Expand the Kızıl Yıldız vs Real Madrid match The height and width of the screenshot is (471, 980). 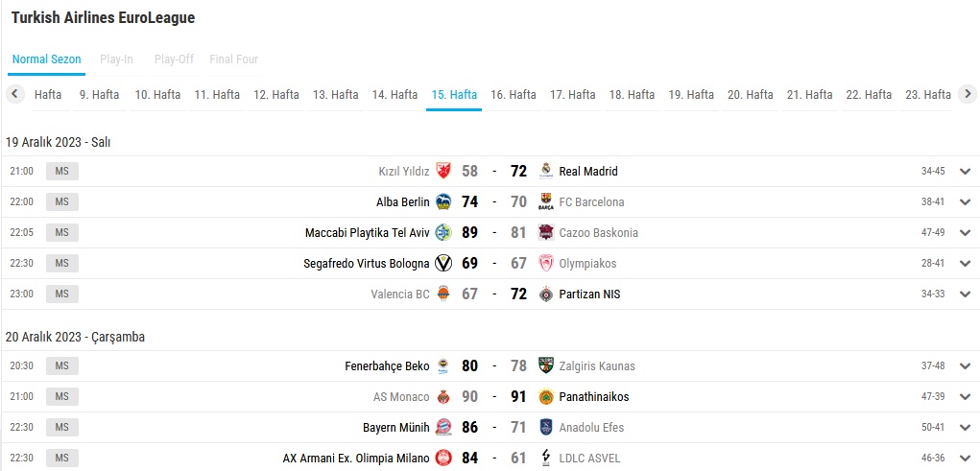pyautogui.click(x=965, y=172)
